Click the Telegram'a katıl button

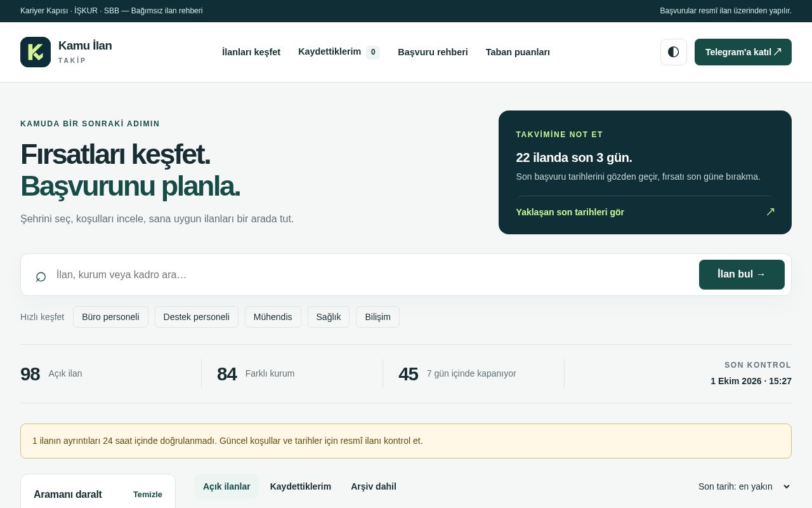[x=743, y=52]
